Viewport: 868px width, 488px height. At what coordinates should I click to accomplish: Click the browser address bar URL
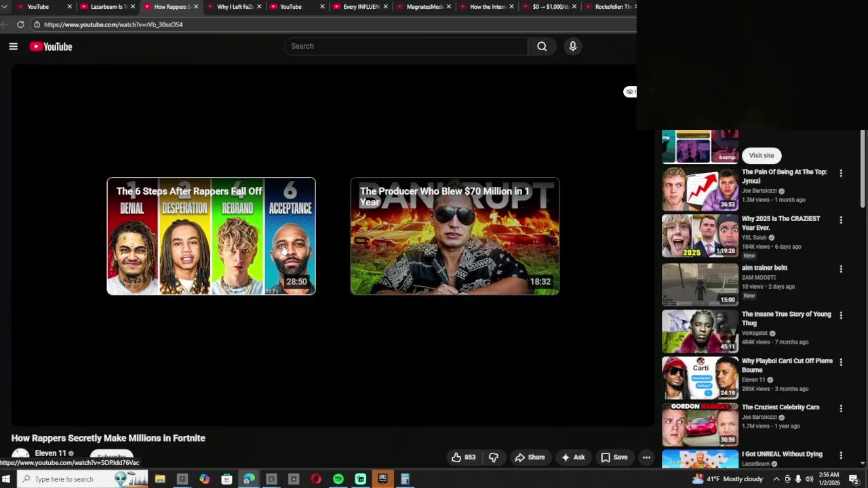pos(113,24)
